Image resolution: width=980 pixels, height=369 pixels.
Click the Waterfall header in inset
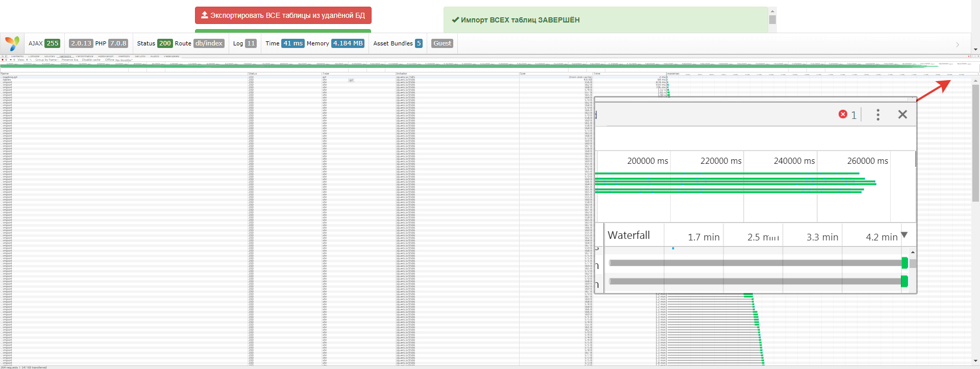click(x=629, y=235)
